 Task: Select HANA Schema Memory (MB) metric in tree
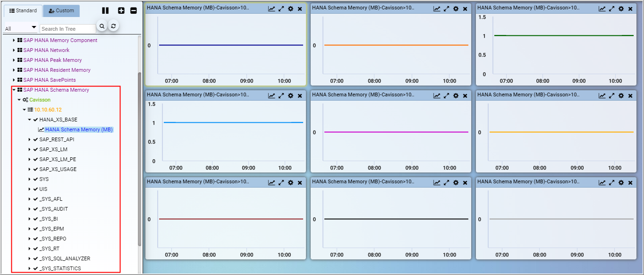click(79, 129)
